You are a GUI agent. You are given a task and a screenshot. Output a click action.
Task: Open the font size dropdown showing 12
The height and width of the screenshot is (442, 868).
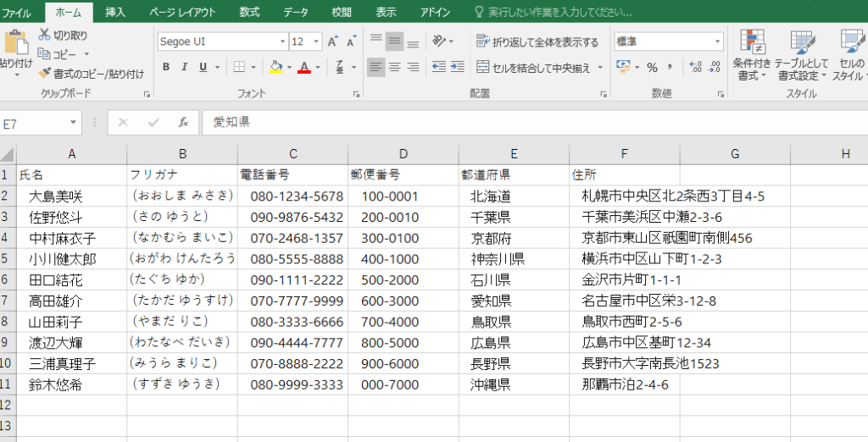click(x=318, y=41)
